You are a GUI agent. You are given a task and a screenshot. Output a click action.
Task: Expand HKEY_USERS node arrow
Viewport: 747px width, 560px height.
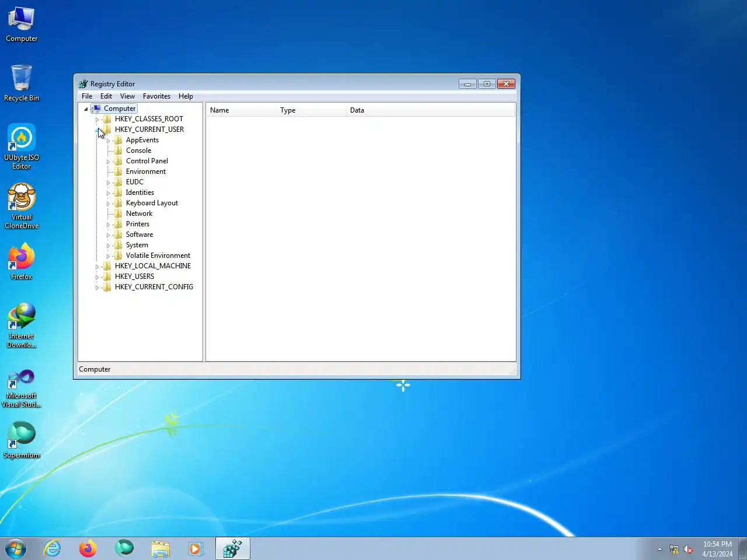tap(97, 276)
